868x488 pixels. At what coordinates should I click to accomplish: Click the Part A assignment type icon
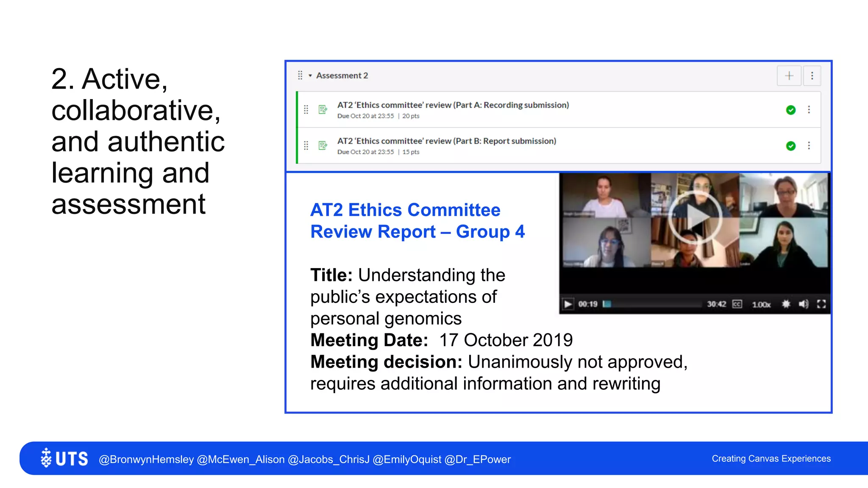[323, 110]
